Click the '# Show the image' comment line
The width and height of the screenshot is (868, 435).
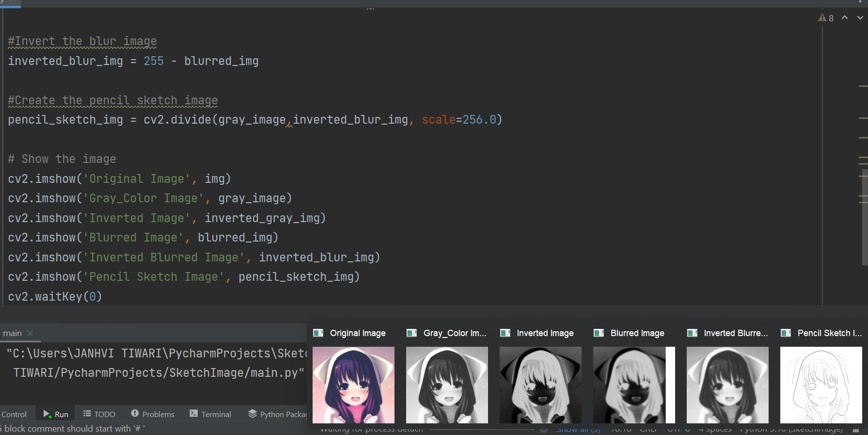(x=62, y=159)
